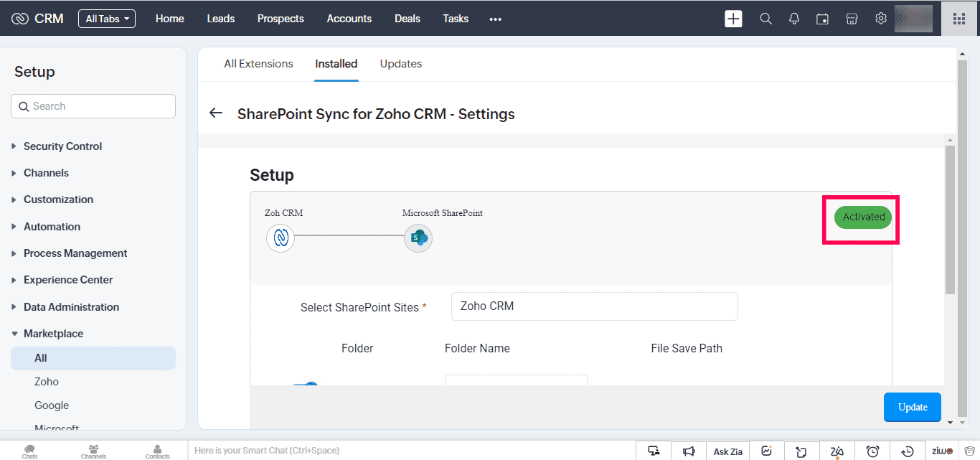Click the ziwo icon in bottom bar

tap(942, 451)
